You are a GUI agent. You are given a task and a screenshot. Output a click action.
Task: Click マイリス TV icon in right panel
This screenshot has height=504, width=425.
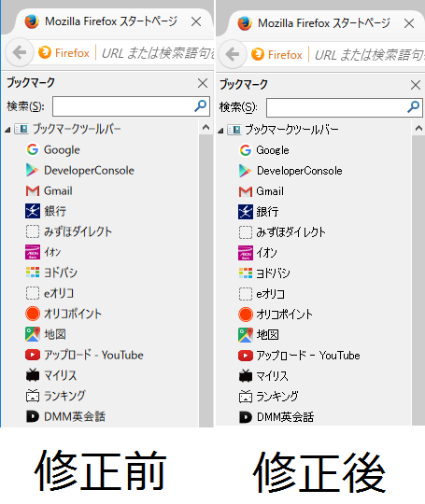(246, 375)
